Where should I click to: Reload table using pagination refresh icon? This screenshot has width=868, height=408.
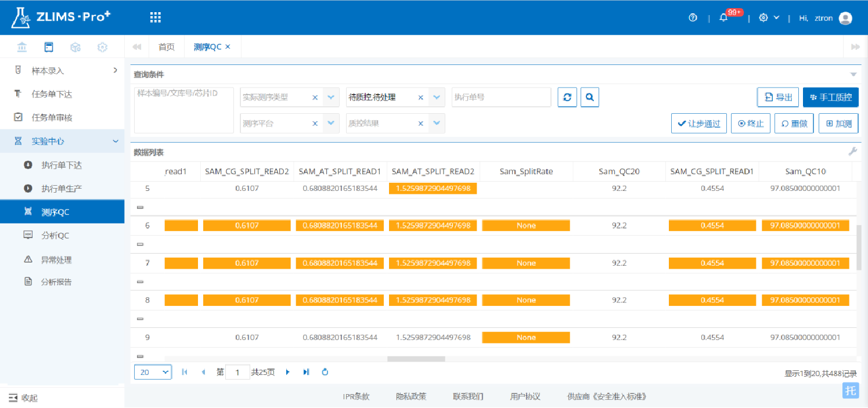[x=325, y=372]
